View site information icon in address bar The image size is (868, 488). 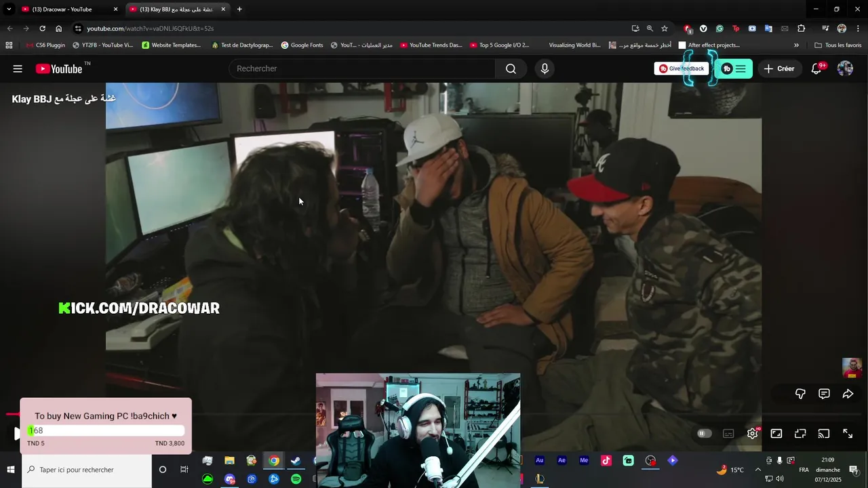point(79,28)
